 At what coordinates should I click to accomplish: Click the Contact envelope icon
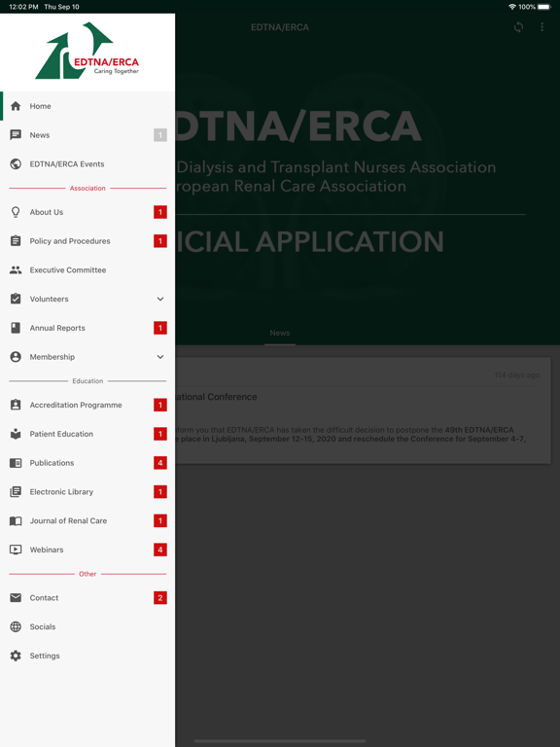point(16,597)
